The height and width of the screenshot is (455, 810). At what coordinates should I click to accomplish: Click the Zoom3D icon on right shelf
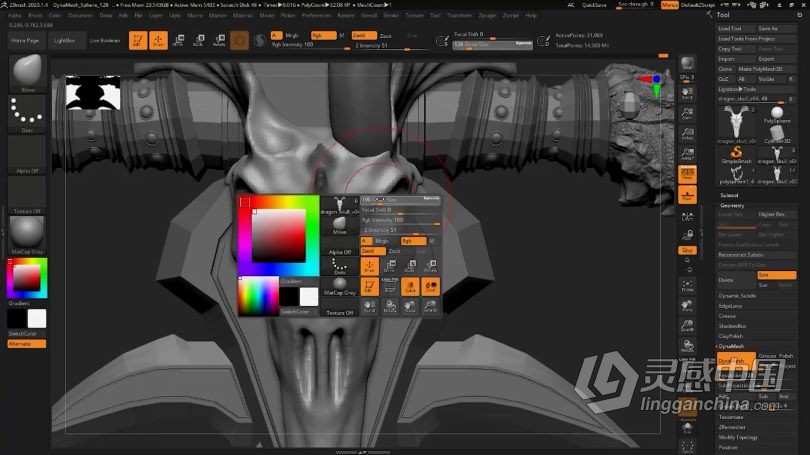687,326
